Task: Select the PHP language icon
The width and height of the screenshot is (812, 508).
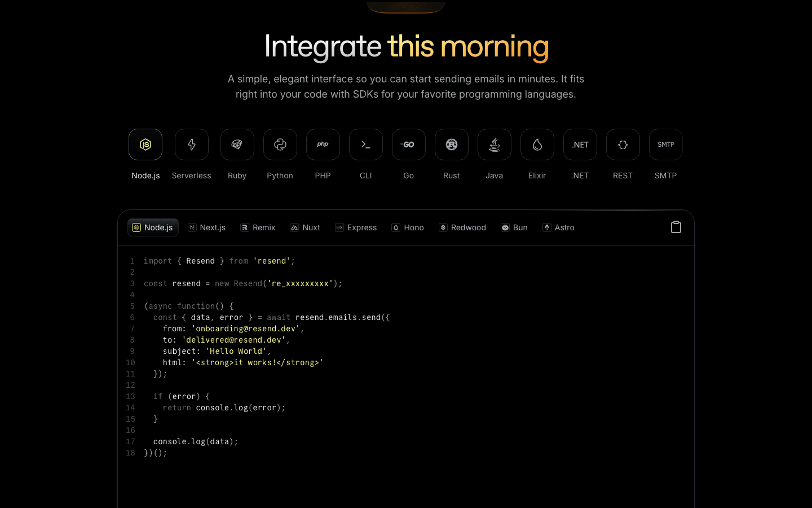Action: pos(323,144)
